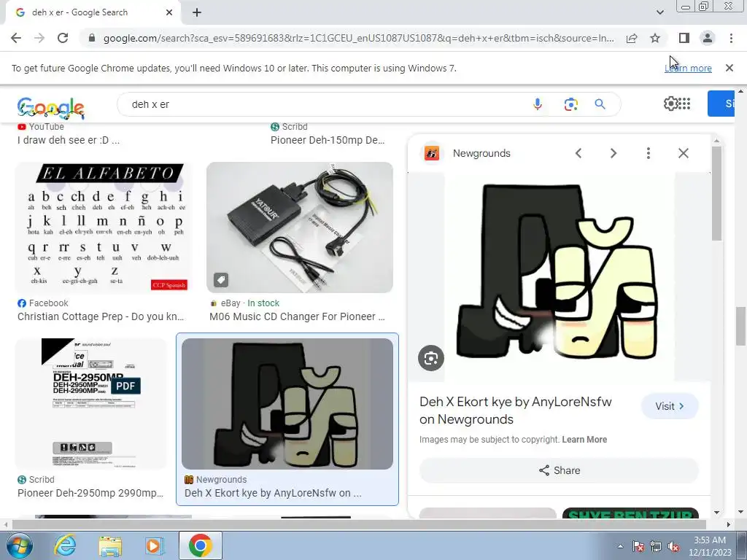Close the 'deh x er' tab
Viewport: 747px width, 560px height.
(169, 12)
